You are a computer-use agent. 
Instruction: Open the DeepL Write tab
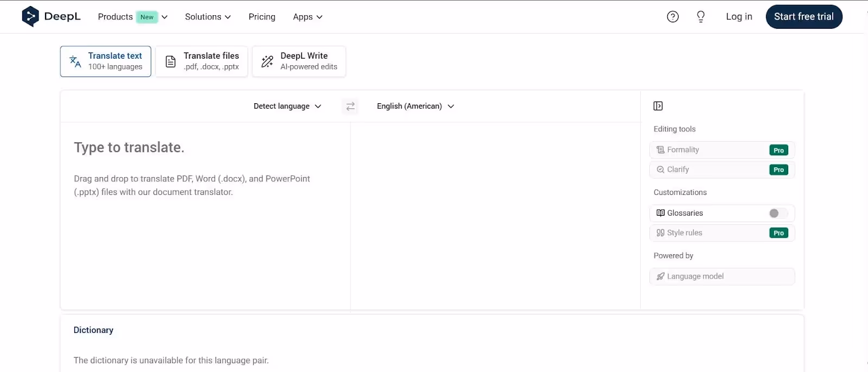pos(298,61)
